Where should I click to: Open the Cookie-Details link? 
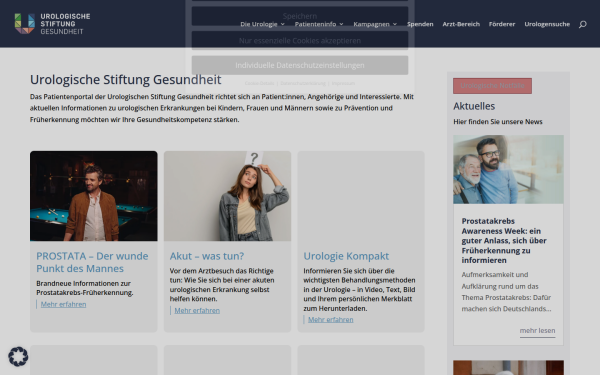point(259,83)
